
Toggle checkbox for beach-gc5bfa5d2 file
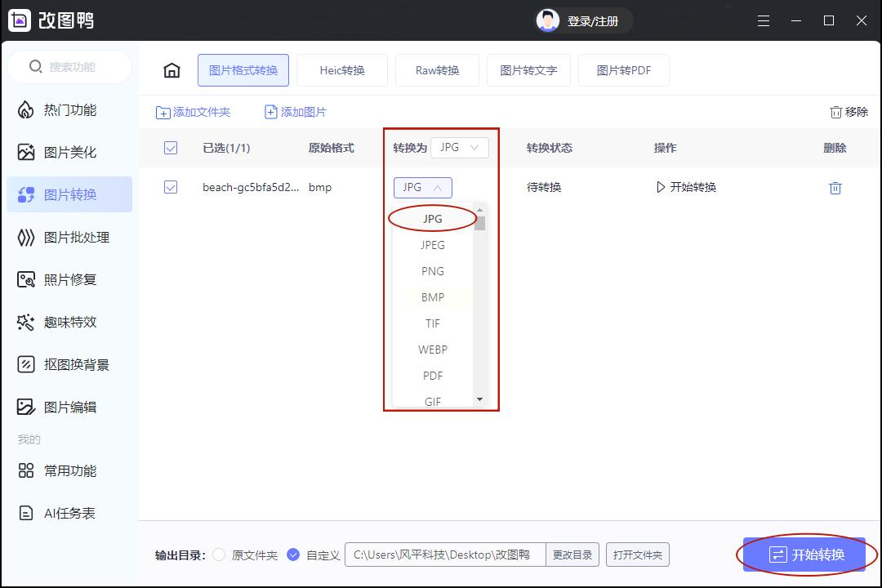click(x=171, y=187)
